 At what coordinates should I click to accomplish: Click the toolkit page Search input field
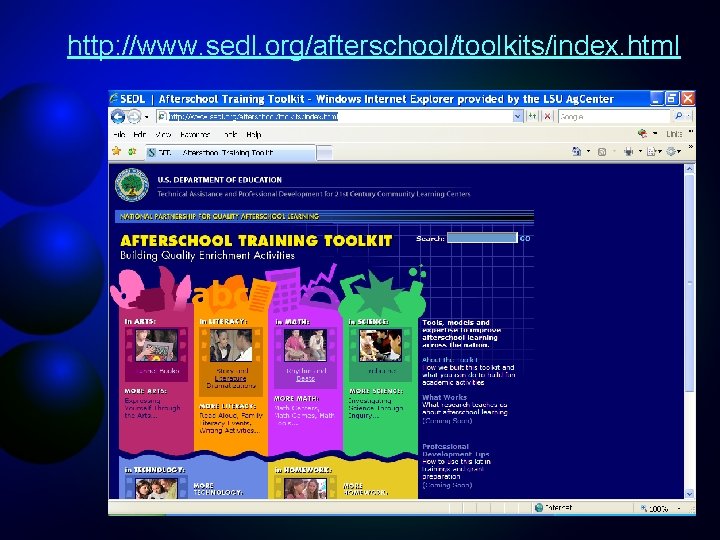click(482, 237)
